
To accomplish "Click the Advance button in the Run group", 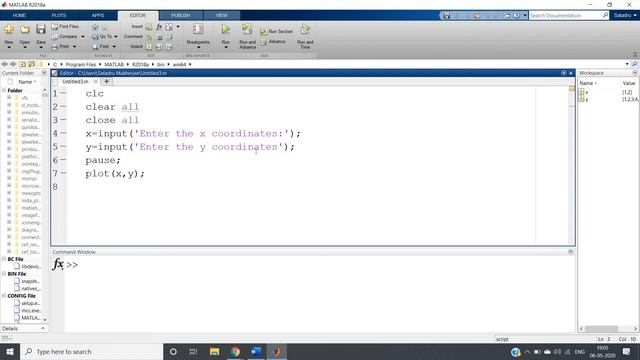I will 273,42.
